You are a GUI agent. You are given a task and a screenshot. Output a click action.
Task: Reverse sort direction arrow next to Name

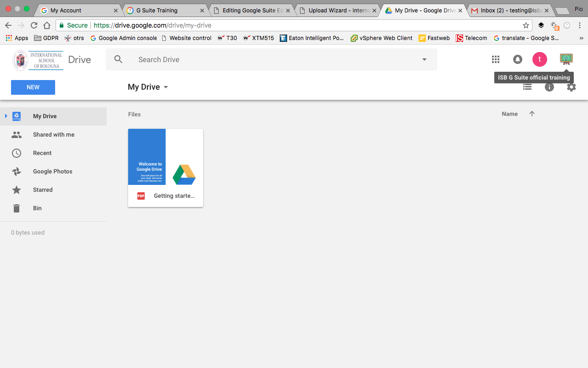tap(532, 114)
